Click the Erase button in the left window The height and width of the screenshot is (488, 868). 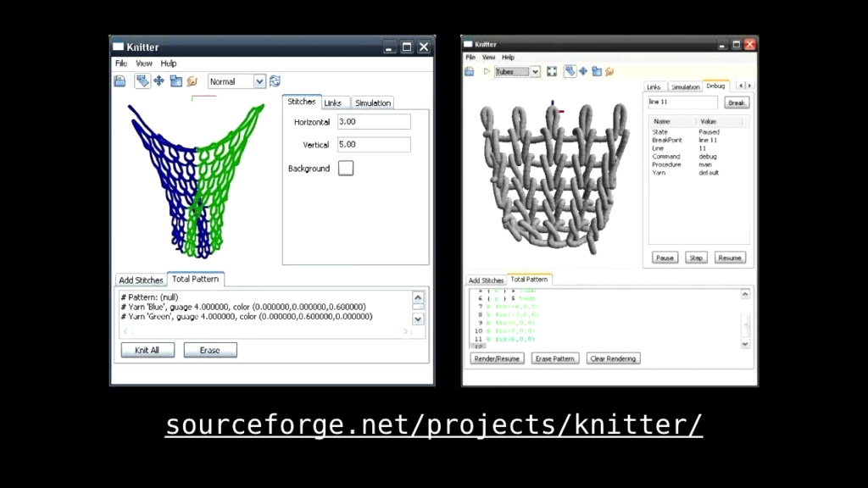coord(210,350)
